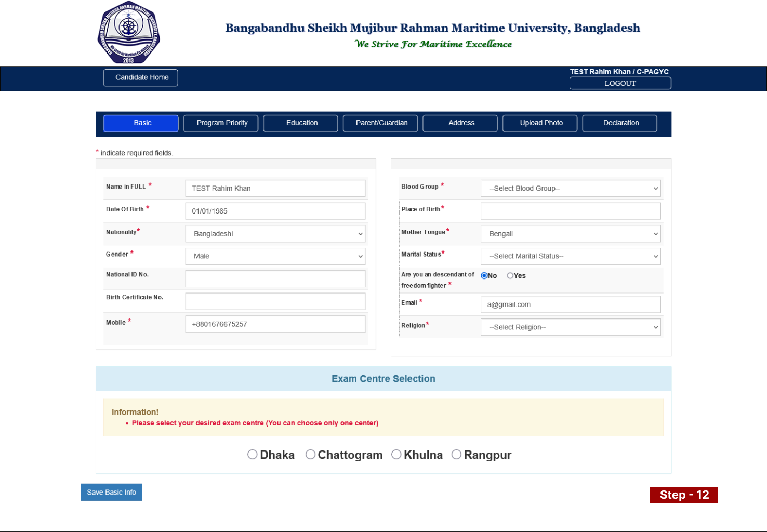This screenshot has height=532, width=767.
Task: Switch to the Program Priority tab
Action: 222,123
